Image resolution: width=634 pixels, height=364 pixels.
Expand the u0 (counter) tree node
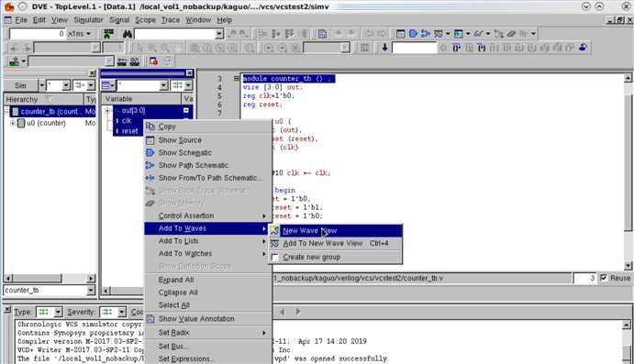(13, 123)
